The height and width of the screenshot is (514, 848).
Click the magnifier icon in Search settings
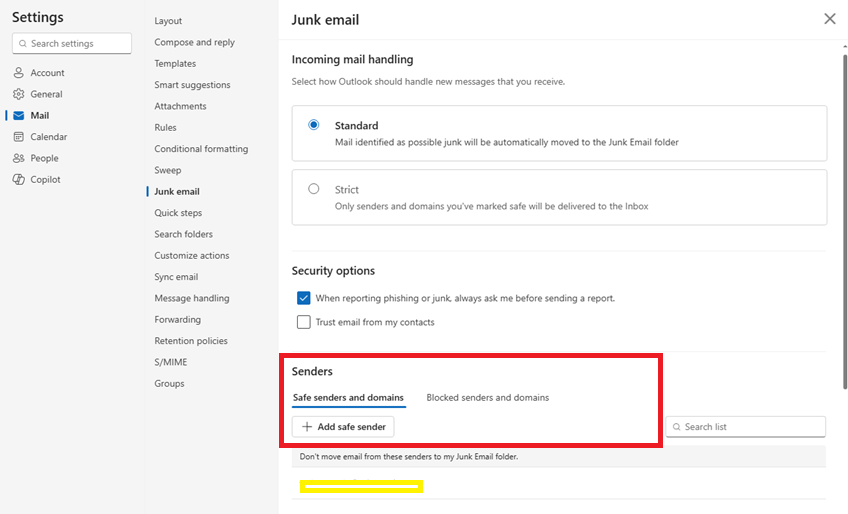click(23, 43)
